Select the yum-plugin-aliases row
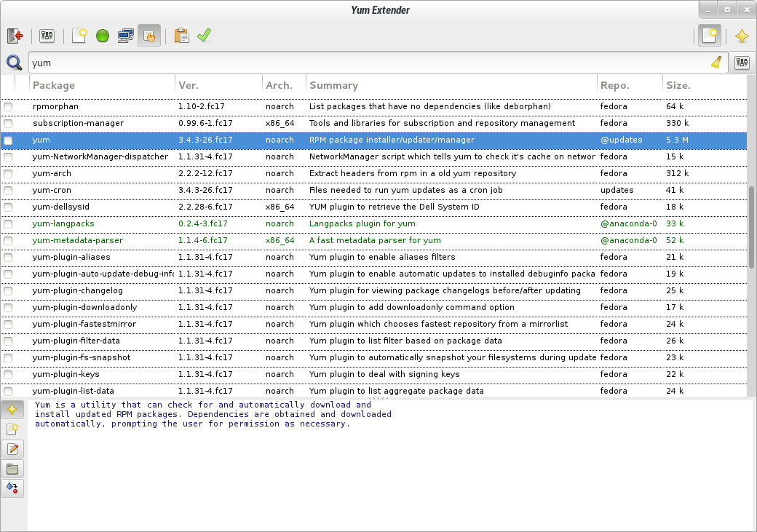757x532 pixels. [x=373, y=258]
